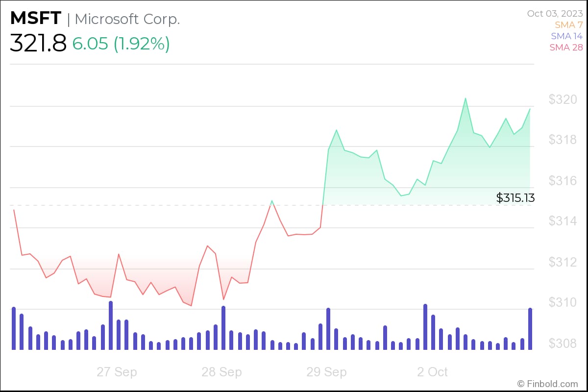Toggle the SMA 28 indicator
This screenshot has width=588, height=392.
[567, 47]
